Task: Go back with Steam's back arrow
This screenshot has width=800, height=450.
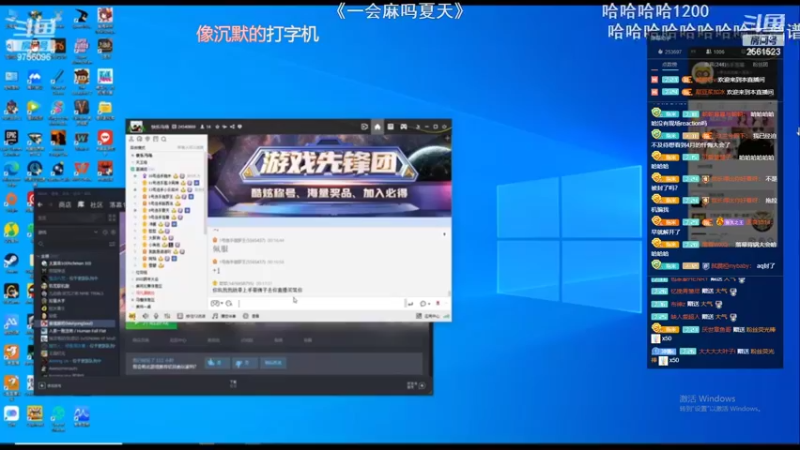Action: click(41, 205)
